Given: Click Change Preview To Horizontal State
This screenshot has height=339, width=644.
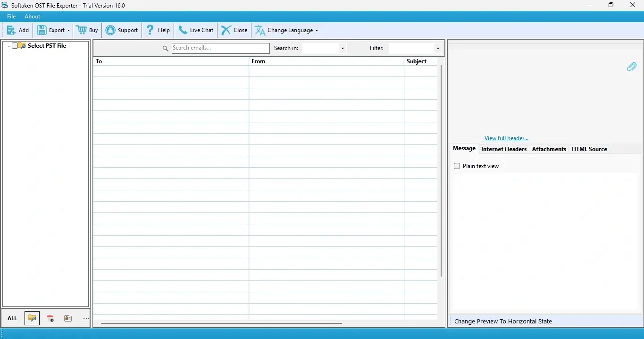Looking at the screenshot, I should click(x=503, y=321).
